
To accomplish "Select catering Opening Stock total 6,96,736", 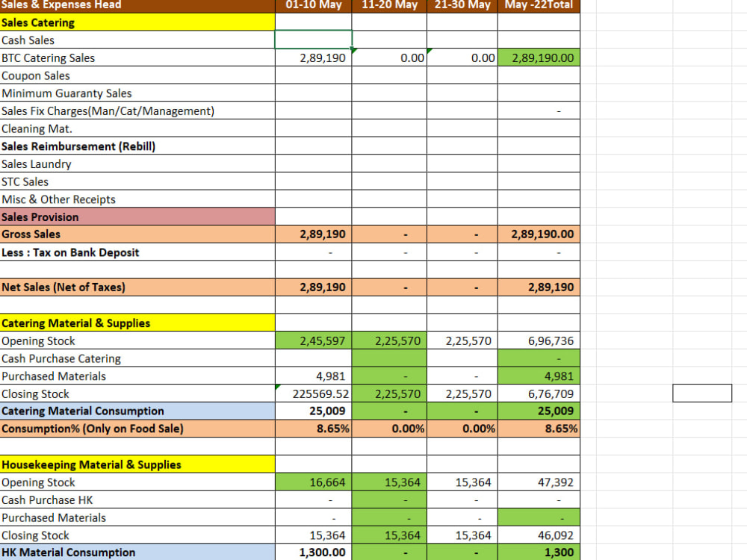I will click(x=539, y=340).
